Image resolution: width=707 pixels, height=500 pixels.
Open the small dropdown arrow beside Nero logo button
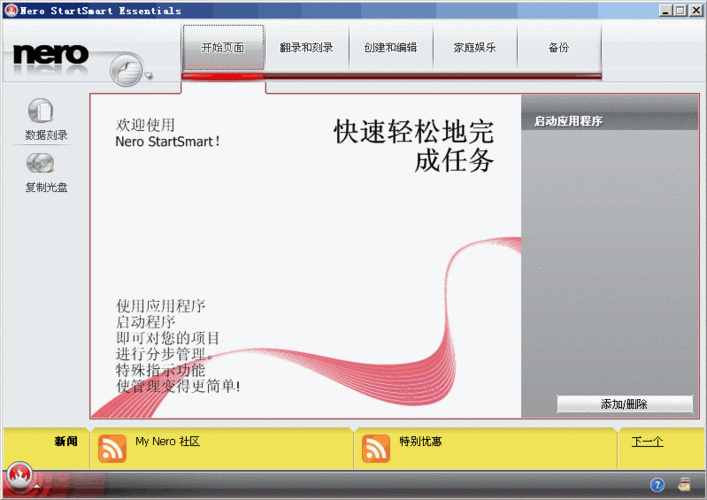[x=150, y=75]
